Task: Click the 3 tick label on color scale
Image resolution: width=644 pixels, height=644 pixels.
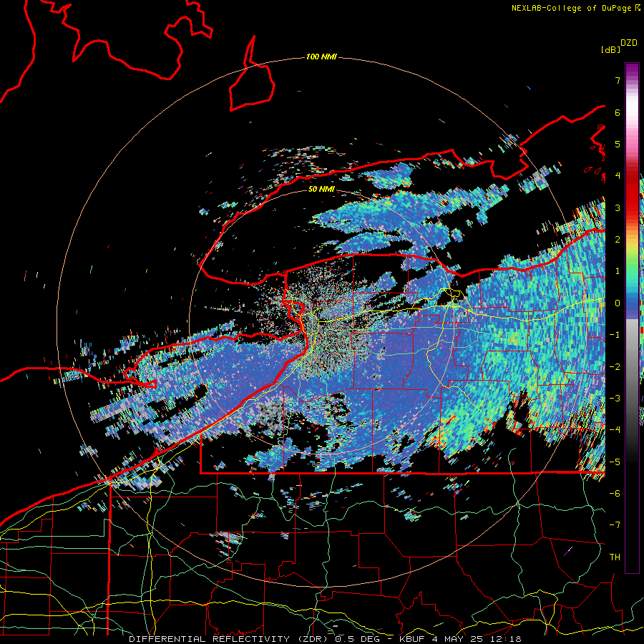Action: 618,208
